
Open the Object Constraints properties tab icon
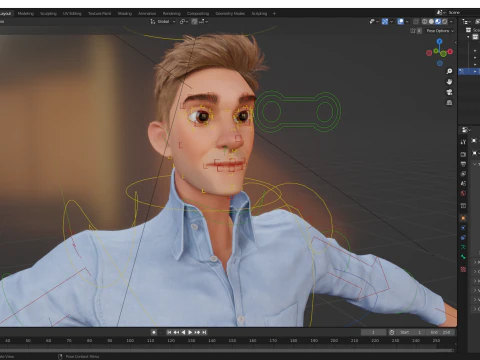click(463, 238)
